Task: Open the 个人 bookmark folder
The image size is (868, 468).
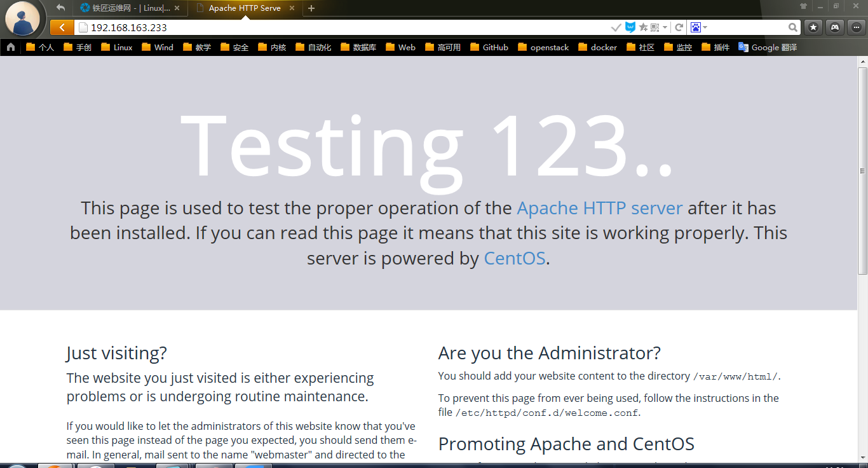Action: pyautogui.click(x=40, y=47)
